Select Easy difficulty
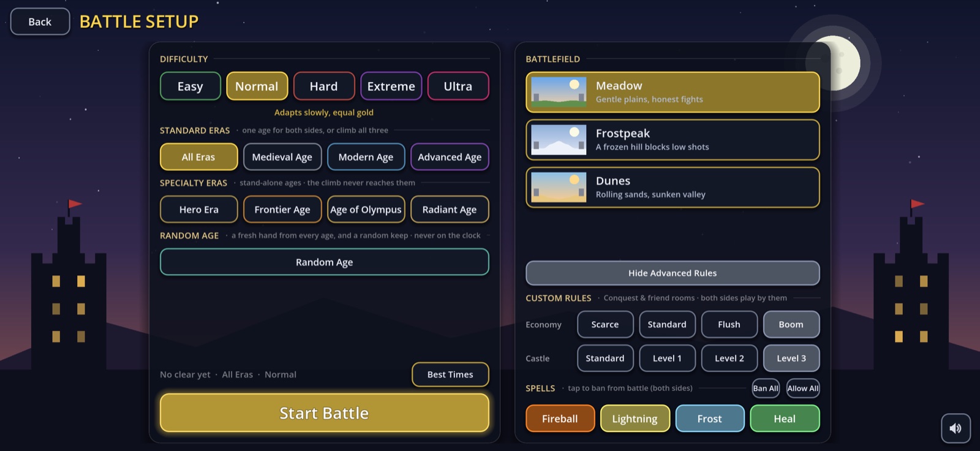980x451 pixels. (190, 86)
